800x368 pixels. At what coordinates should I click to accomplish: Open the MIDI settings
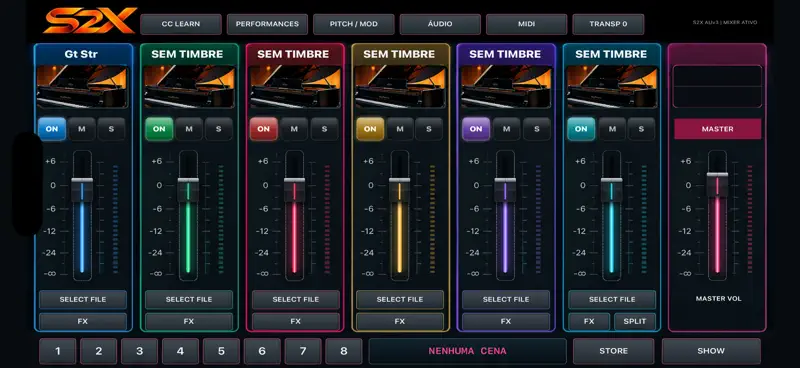tap(526, 24)
